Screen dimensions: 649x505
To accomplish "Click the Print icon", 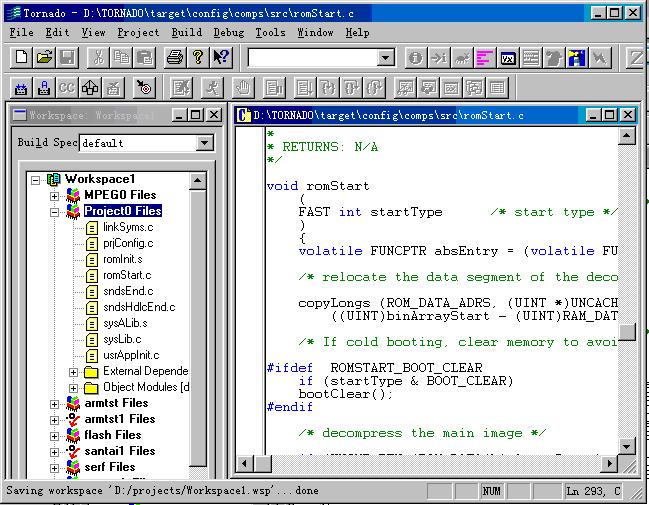I will point(175,58).
